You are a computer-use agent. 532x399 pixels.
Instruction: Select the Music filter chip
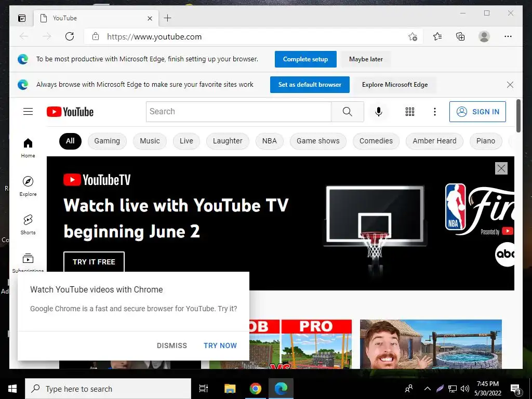[x=150, y=141]
